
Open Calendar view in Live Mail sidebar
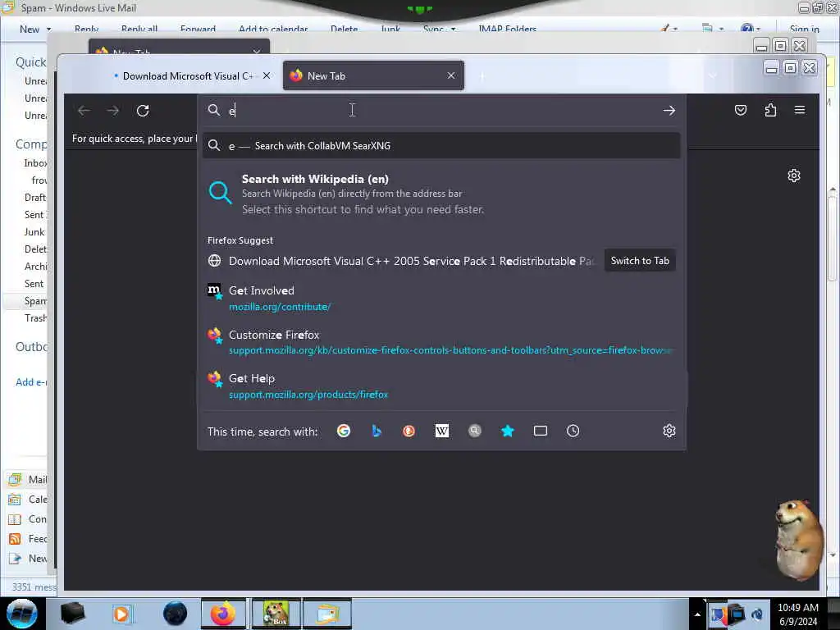pyautogui.click(x=28, y=500)
